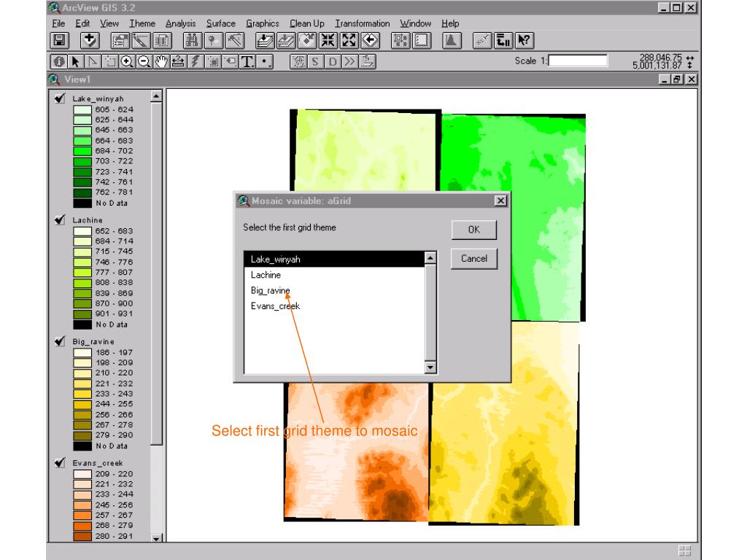The image size is (747, 560).
Task: Uncheck the Lake_winyah theme visibility checkbox
Action: point(60,98)
